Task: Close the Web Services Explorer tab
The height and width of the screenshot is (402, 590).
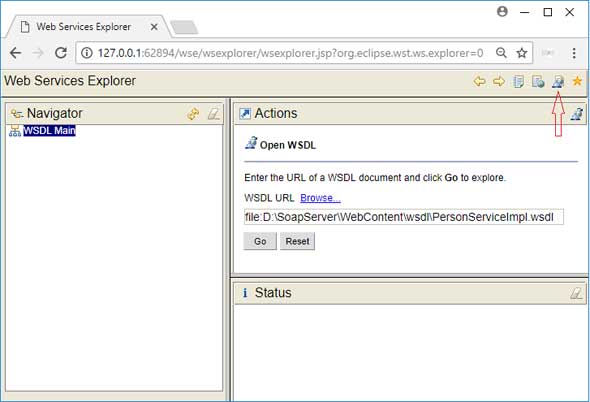Action: (154, 27)
